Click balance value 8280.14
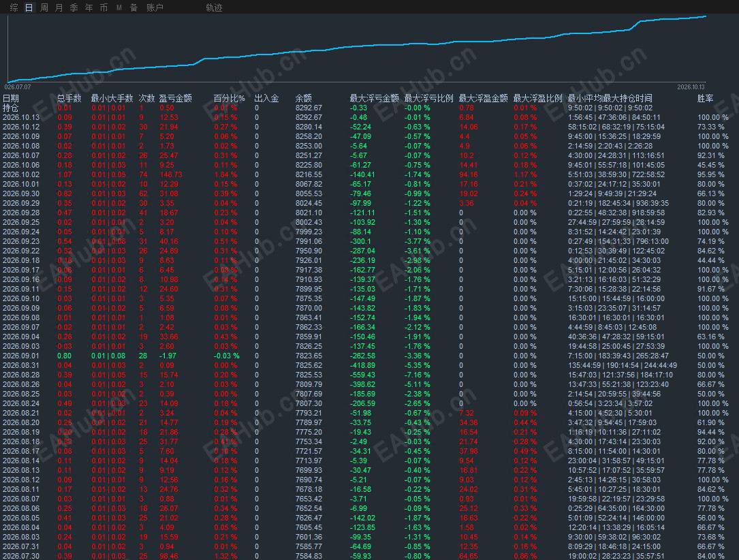739x560 pixels. (309, 127)
